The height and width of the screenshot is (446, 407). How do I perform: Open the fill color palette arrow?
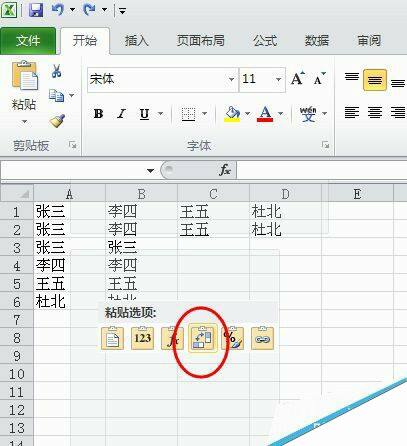point(247,114)
